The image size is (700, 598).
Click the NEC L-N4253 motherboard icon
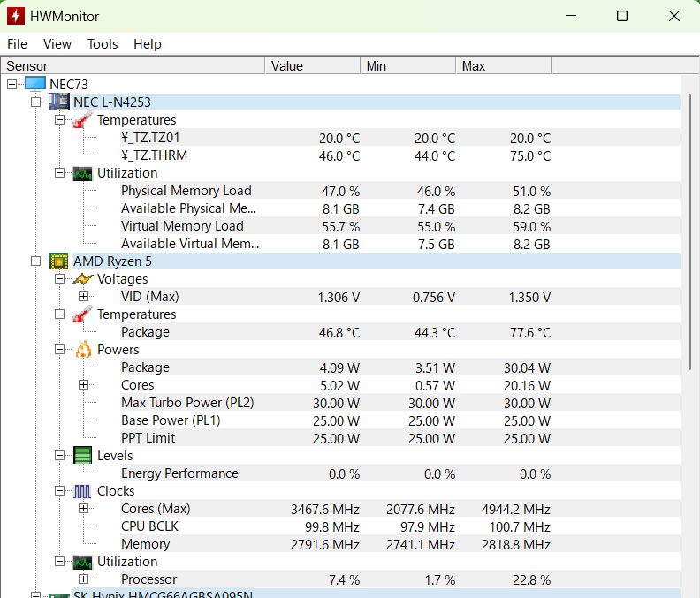coord(58,102)
